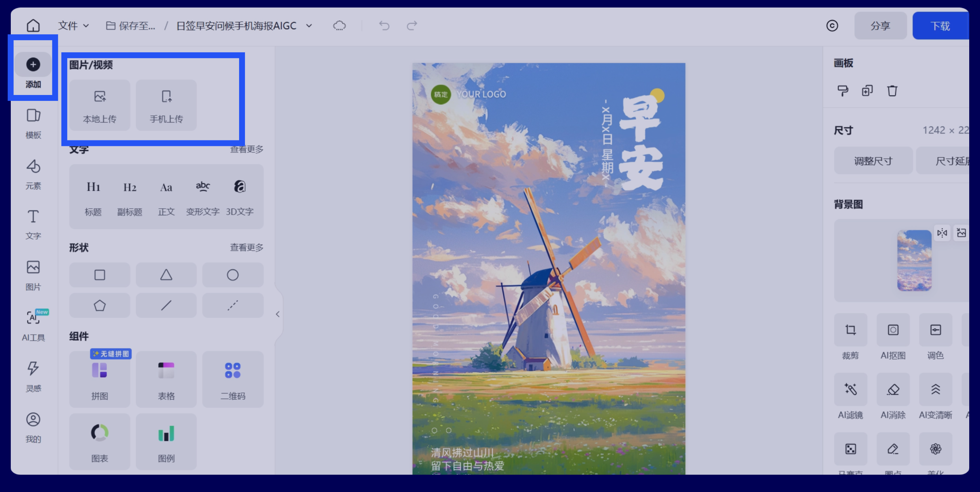
Task: Add an H1 标题 text
Action: [93, 198]
